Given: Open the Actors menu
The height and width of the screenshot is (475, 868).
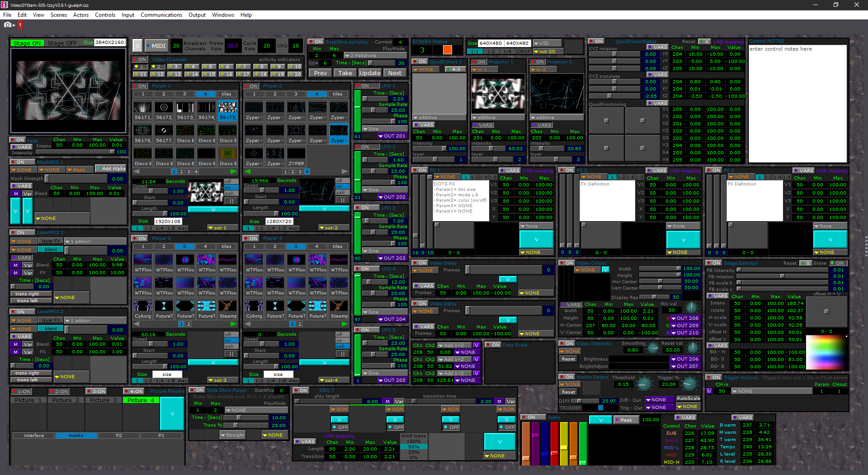Looking at the screenshot, I should (81, 14).
